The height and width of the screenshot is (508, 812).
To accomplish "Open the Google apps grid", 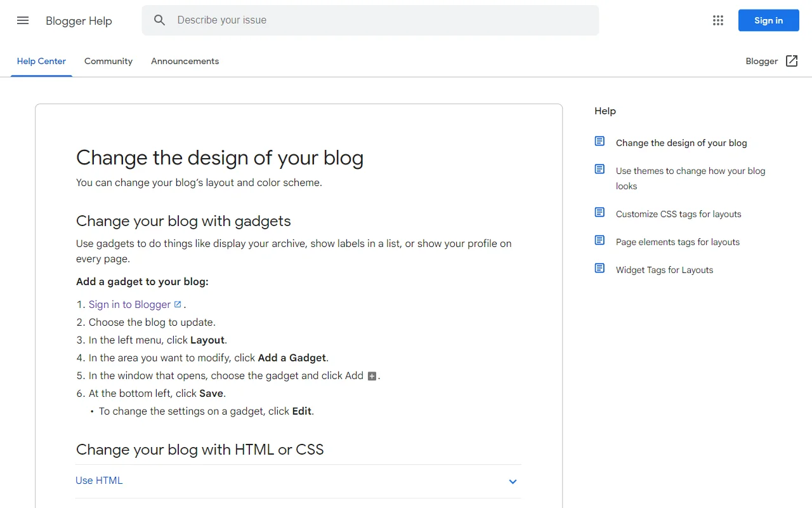I will 718,20.
